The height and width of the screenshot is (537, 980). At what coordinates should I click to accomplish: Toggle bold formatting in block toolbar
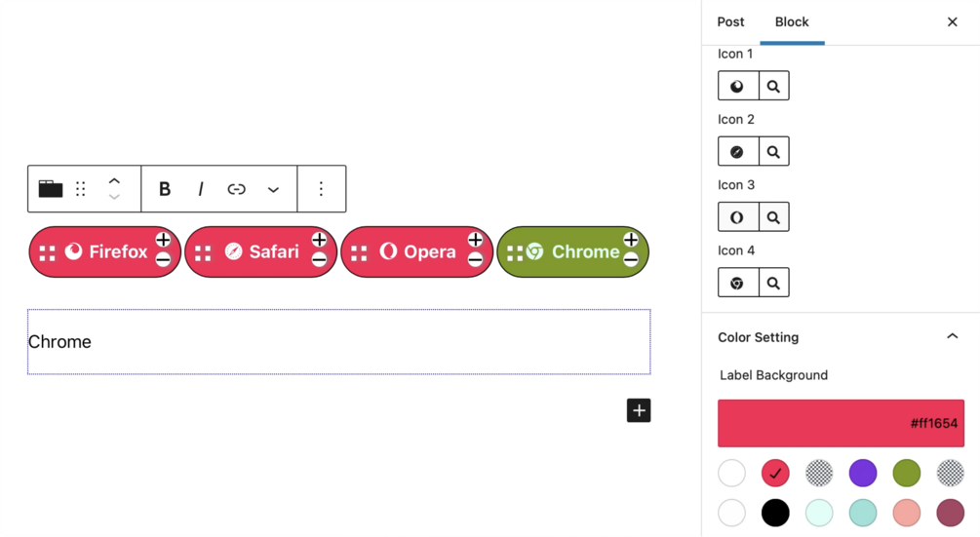(165, 188)
